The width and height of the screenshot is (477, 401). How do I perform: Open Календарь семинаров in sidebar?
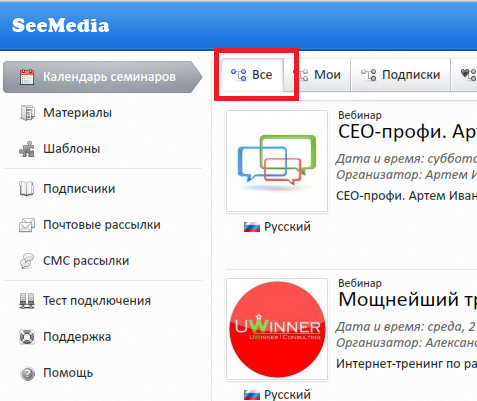point(102,77)
